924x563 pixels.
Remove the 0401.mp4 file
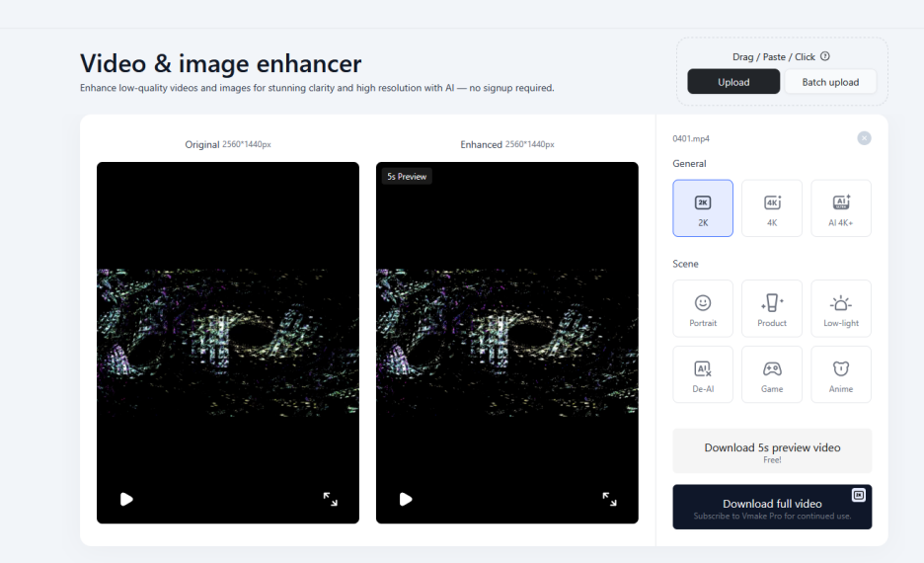click(x=865, y=138)
